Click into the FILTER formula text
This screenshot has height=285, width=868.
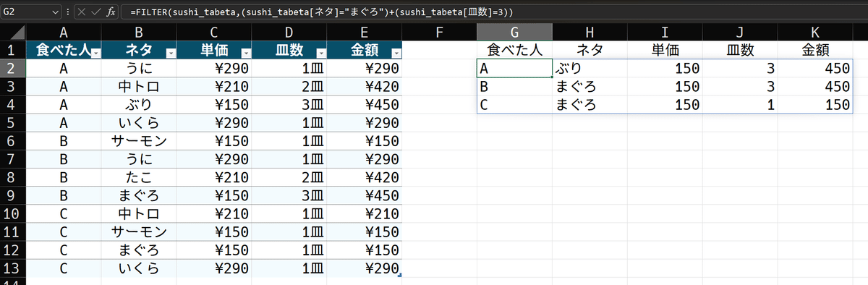tap(323, 12)
